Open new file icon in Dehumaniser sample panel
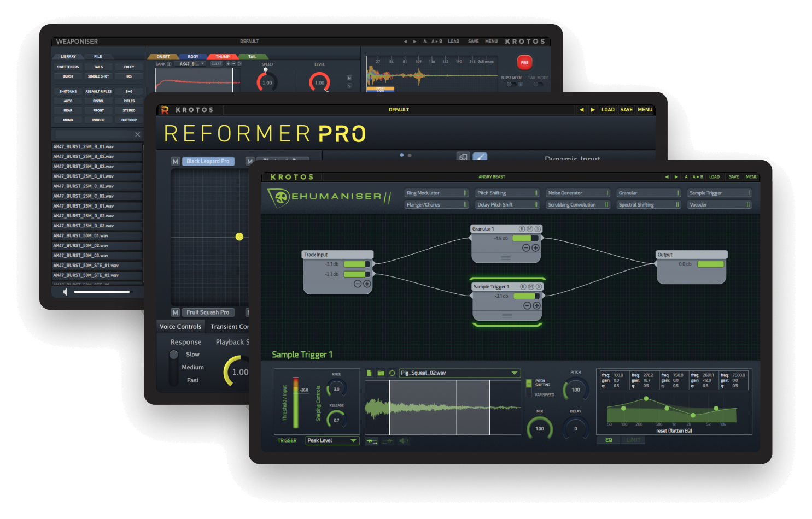The height and width of the screenshot is (519, 812). pos(369,373)
